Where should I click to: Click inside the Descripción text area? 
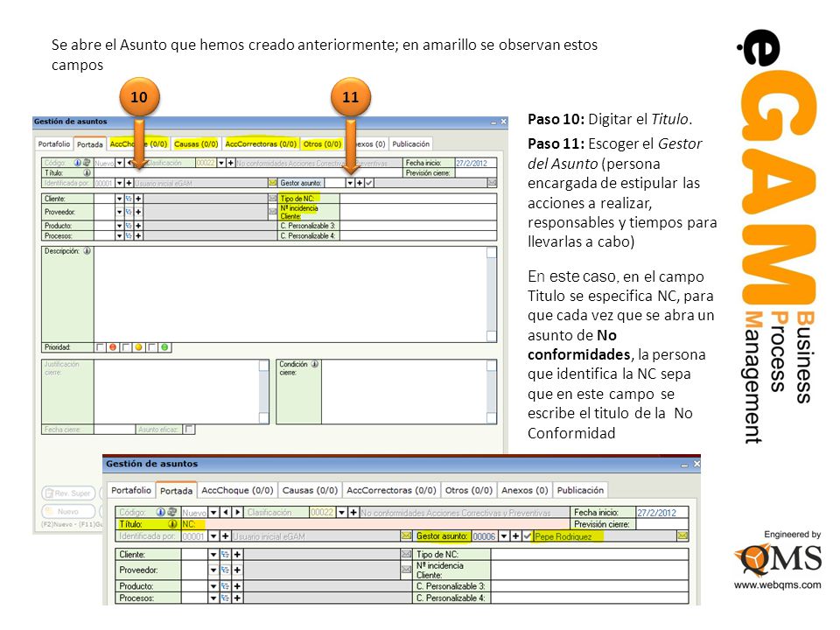[290, 294]
